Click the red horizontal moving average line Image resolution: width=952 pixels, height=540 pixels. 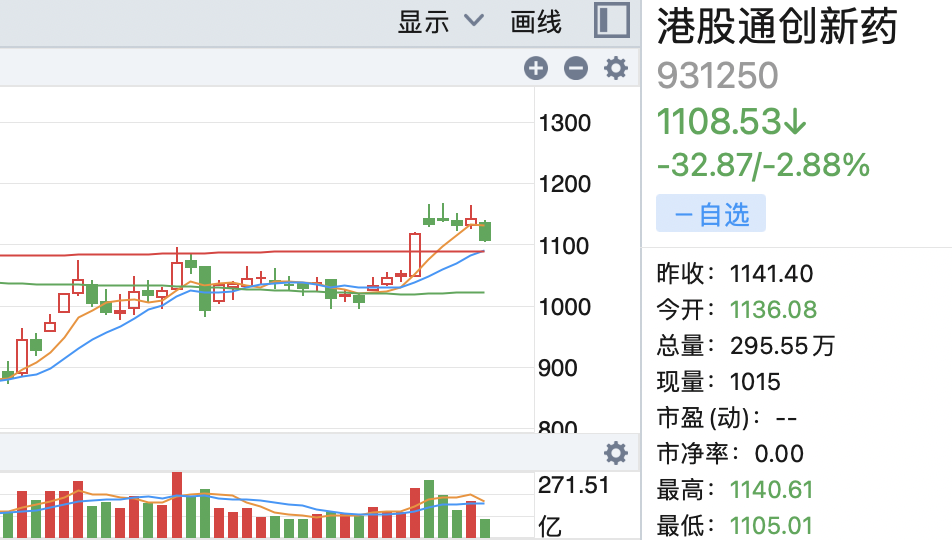click(x=243, y=252)
